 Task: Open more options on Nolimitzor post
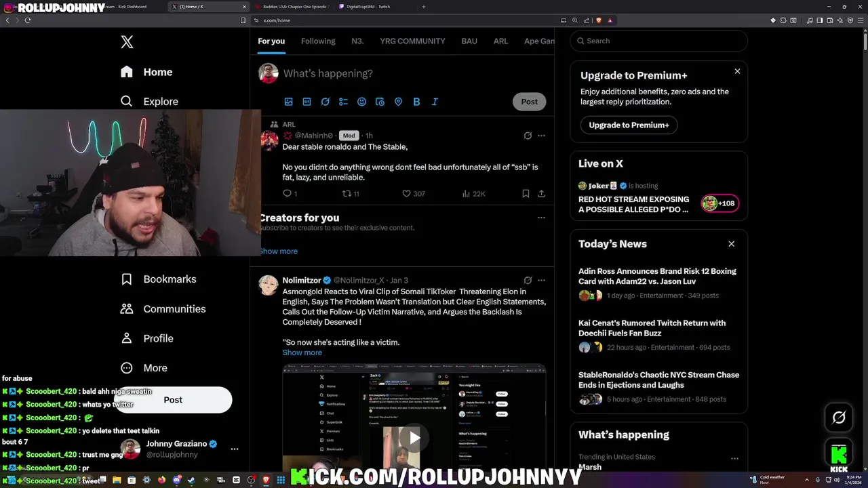(x=541, y=280)
